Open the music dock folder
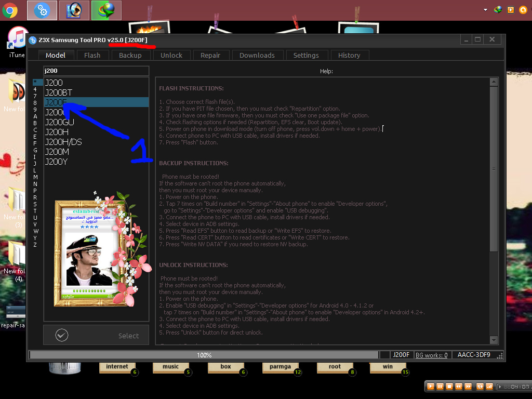Image resolution: width=532 pixels, height=399 pixels. coord(170,368)
